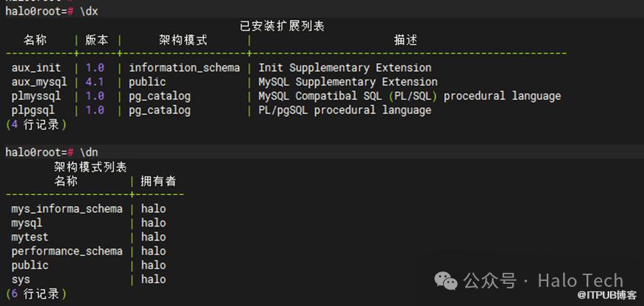
Task: Click the information_schema schema value
Action: point(184,68)
